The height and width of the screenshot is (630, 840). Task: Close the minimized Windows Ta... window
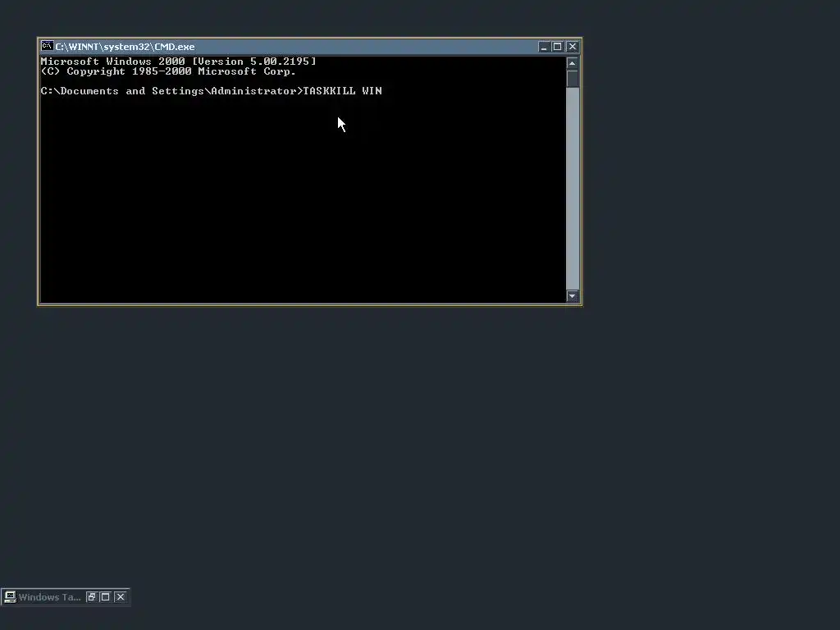121,597
